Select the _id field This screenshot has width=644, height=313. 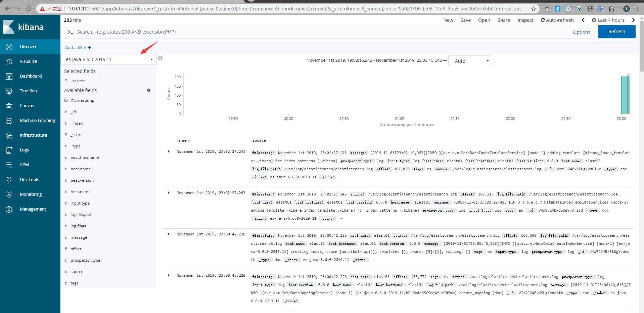click(73, 112)
